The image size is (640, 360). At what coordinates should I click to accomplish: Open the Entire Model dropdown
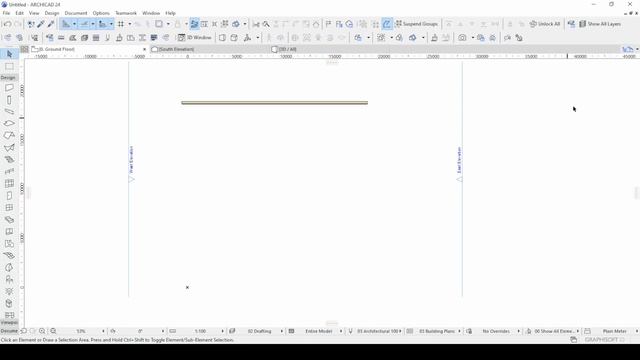341,331
